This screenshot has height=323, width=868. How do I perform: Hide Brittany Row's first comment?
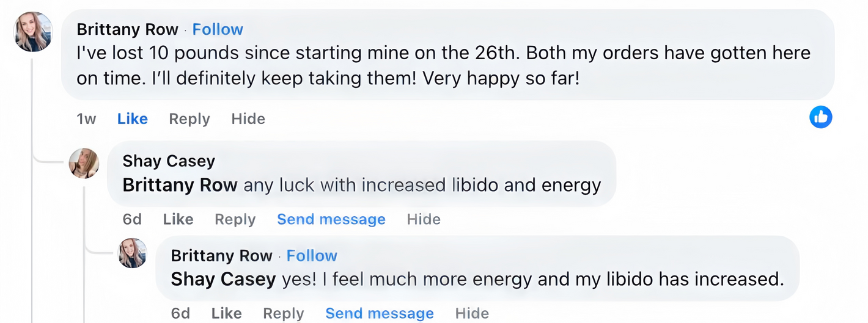[248, 118]
